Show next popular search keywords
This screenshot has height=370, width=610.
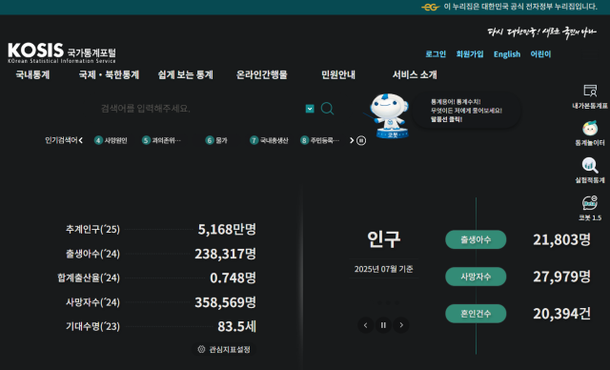pos(352,140)
